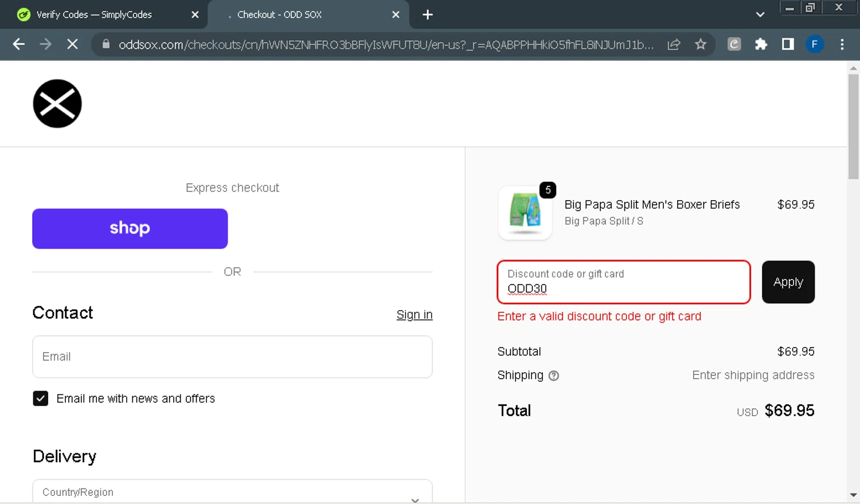Close the Checkout - ODD SOX tab

pos(396,15)
